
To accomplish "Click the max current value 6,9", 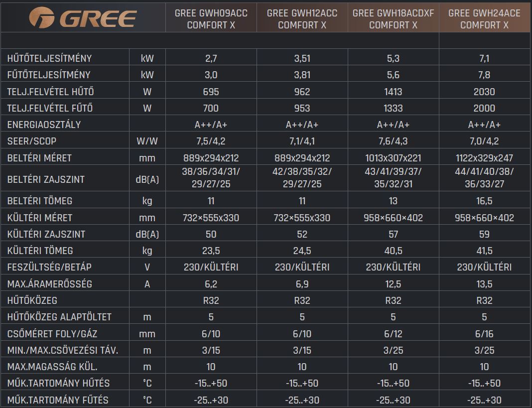I will [302, 284].
